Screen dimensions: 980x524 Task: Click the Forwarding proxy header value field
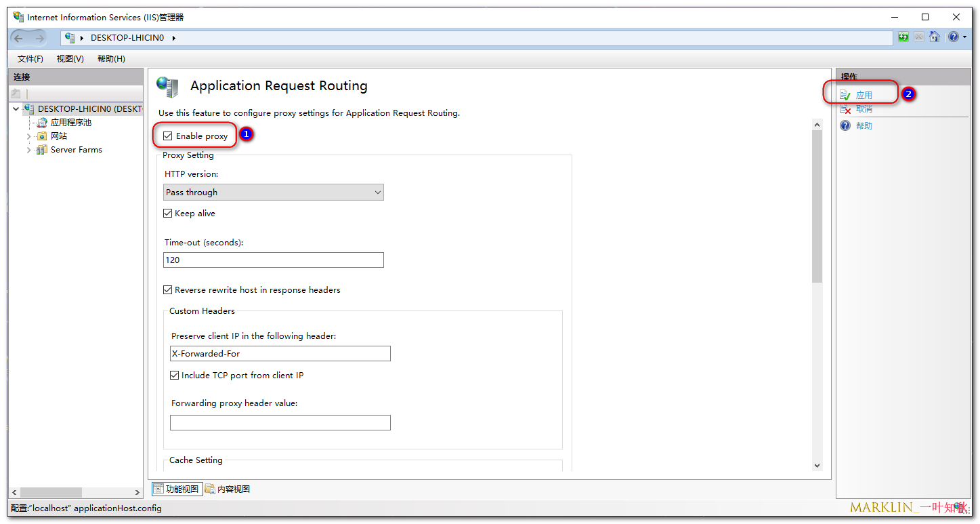pos(280,422)
